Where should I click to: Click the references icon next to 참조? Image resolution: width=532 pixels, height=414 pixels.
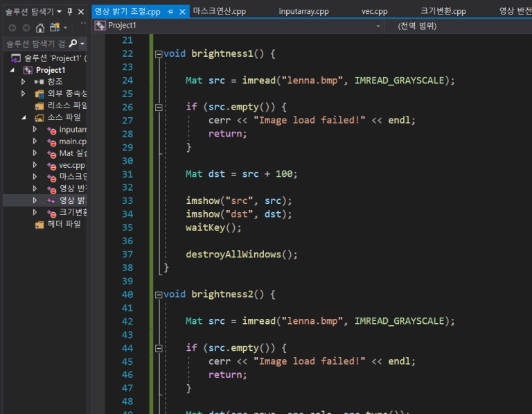(x=39, y=82)
